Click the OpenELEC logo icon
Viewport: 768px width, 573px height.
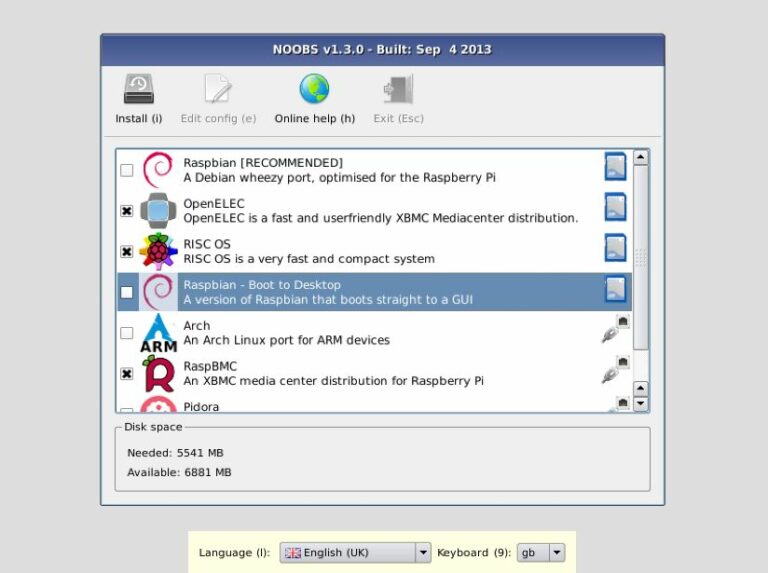tap(158, 211)
